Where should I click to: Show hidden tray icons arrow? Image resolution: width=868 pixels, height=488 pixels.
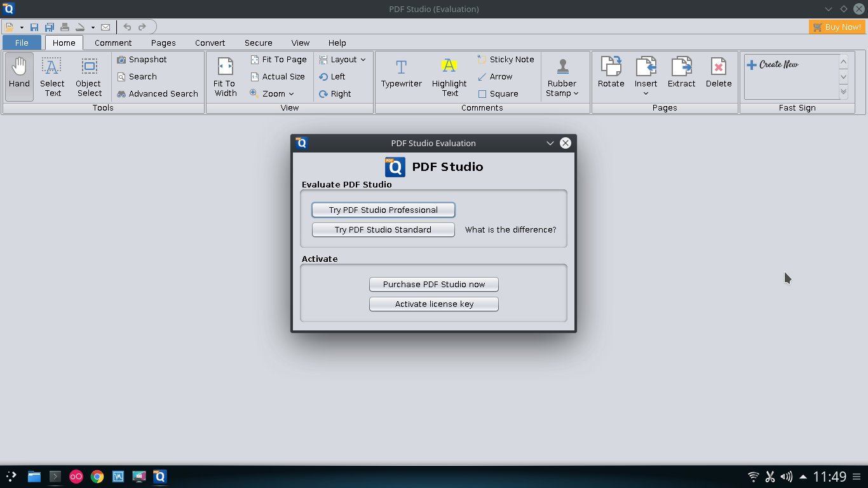point(803,477)
